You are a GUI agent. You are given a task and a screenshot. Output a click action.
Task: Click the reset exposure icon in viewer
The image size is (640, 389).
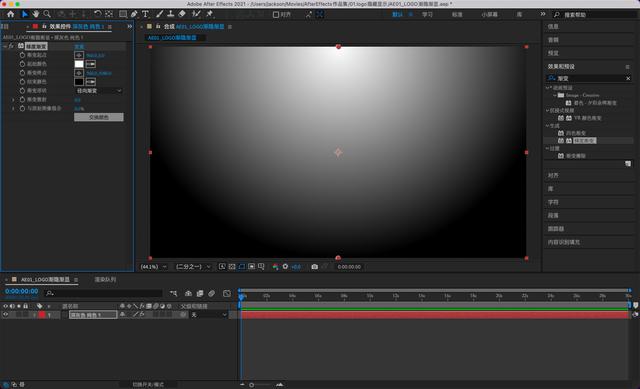pos(285,267)
